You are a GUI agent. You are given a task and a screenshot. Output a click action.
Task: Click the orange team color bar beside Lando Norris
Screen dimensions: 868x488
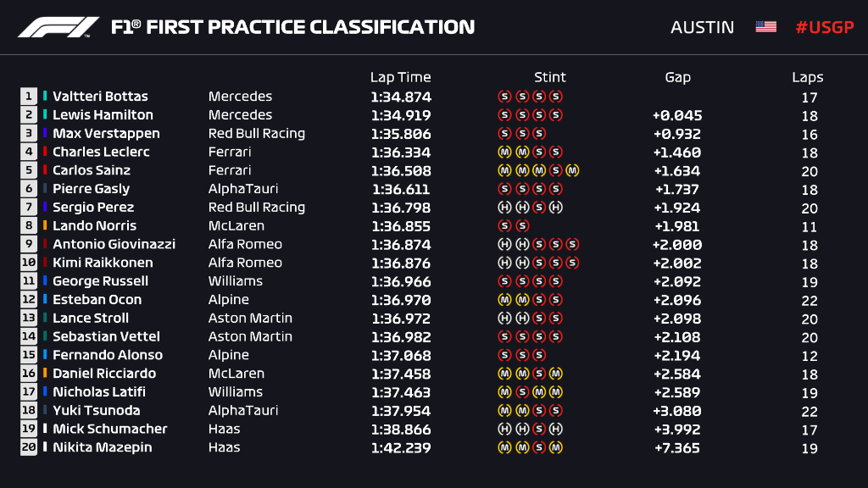pyautogui.click(x=45, y=226)
